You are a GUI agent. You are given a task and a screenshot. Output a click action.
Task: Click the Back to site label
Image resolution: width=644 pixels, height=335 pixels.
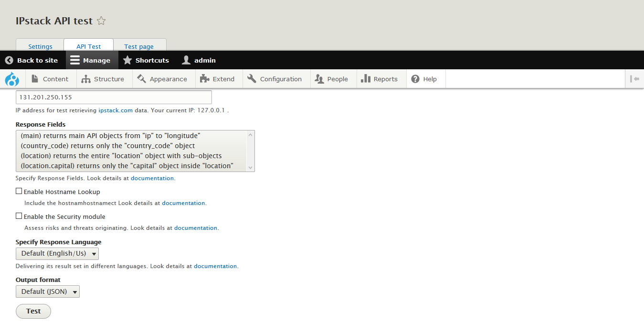coord(37,60)
